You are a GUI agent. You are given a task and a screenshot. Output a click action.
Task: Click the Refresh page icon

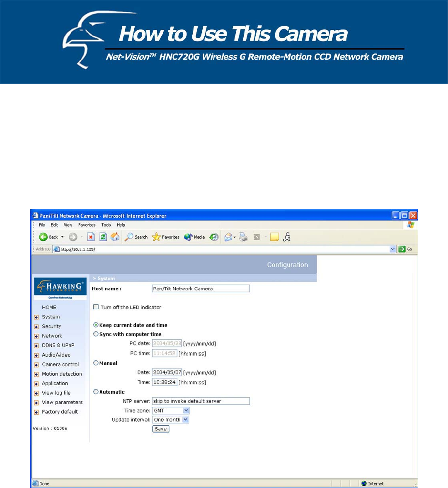pyautogui.click(x=103, y=237)
